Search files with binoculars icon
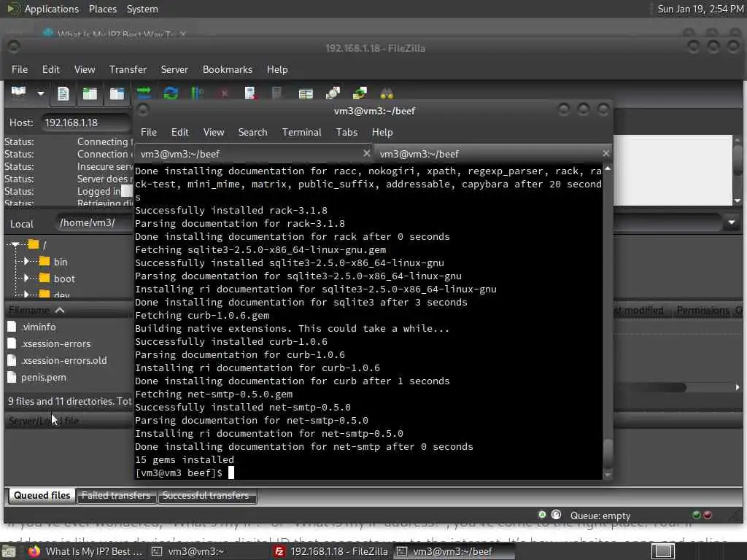Screen dimensions: 747x560 387,93
